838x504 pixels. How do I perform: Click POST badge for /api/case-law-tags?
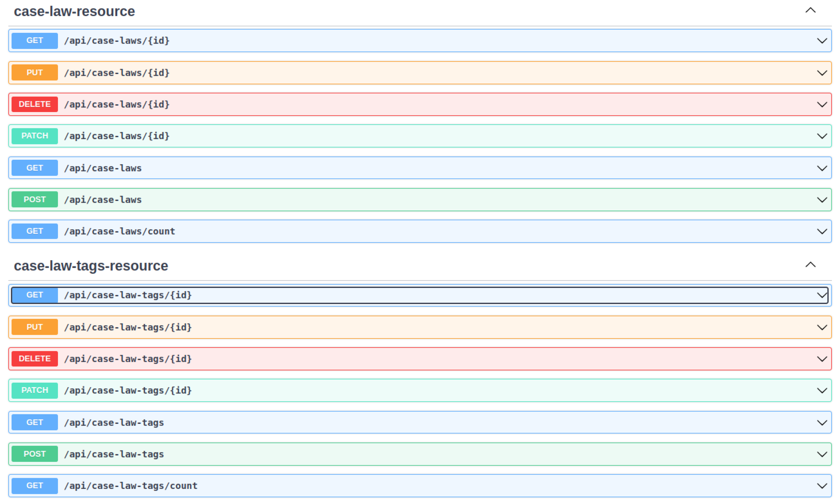pos(35,454)
